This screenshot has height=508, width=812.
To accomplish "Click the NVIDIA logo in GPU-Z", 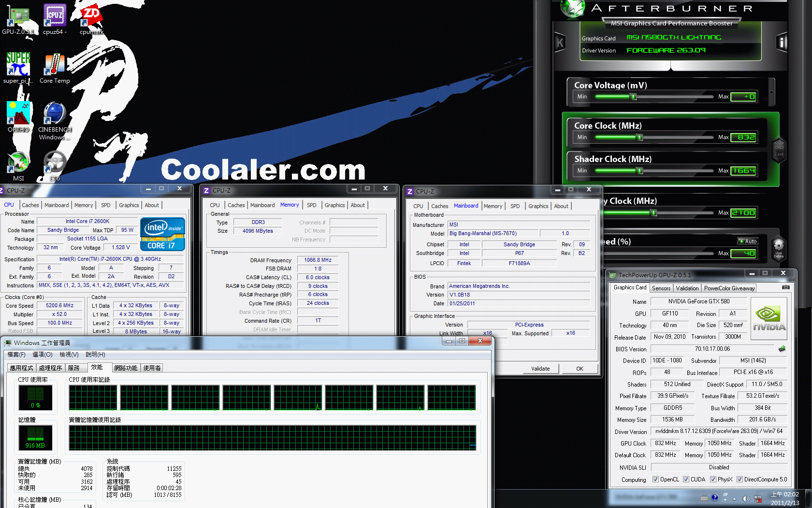I will pos(769,319).
